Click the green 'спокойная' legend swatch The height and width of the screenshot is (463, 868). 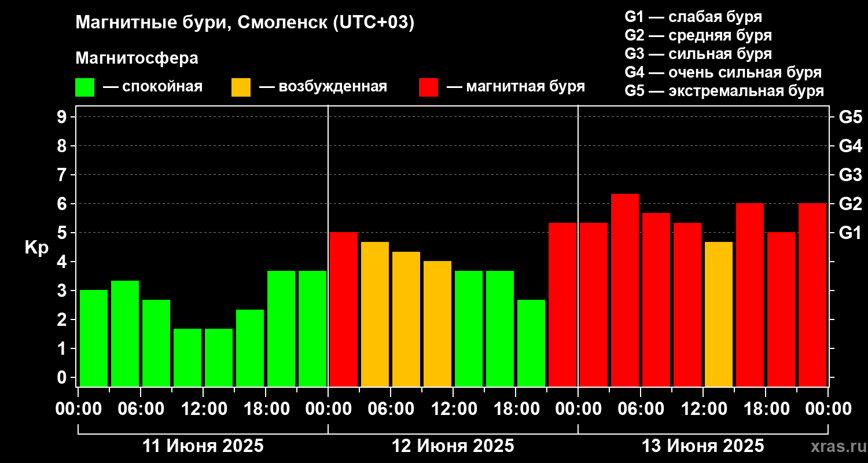tap(84, 87)
